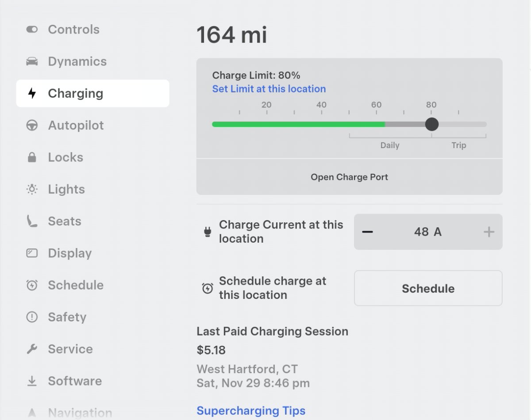Screen dimensions: 531x420
Task: Increase charge current with plus button
Action: [x=489, y=232]
